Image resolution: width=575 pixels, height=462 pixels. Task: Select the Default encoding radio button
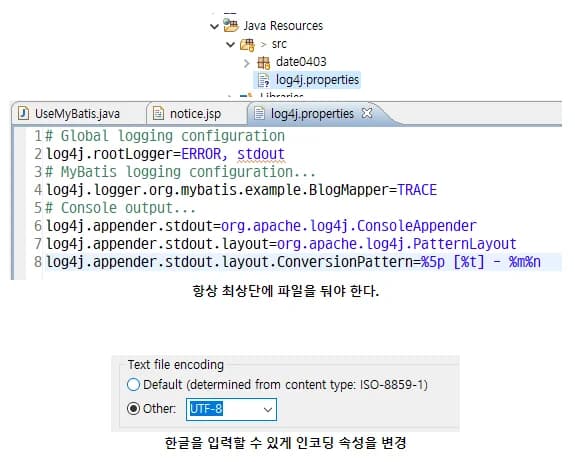[133, 385]
